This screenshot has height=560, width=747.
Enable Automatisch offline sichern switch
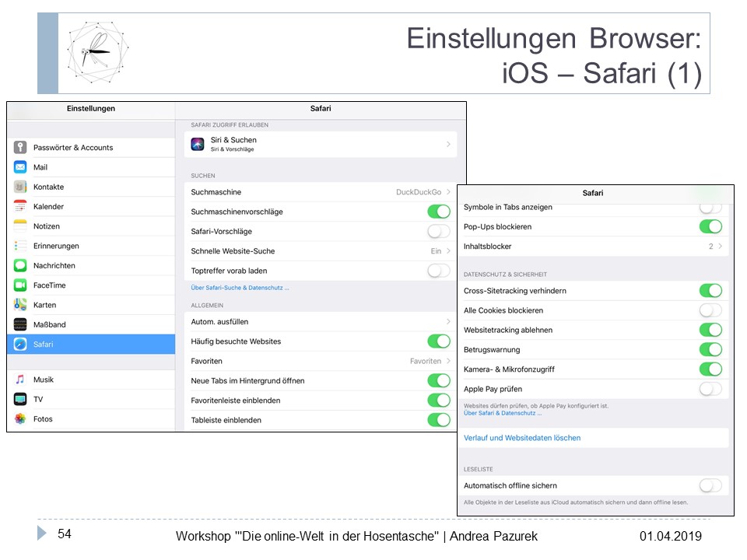pos(710,485)
